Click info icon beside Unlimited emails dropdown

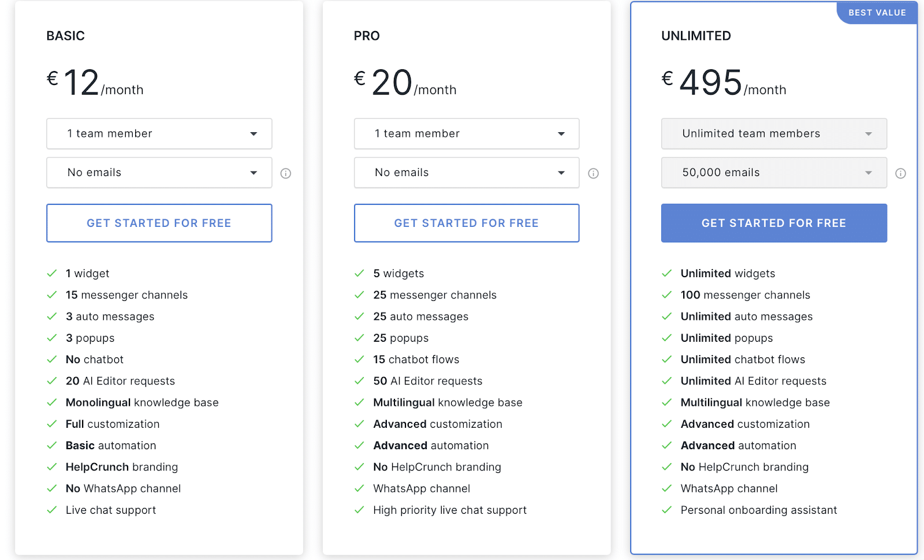tap(900, 173)
